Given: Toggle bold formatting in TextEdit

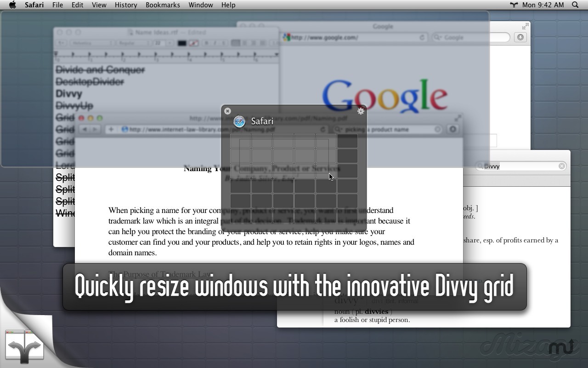Looking at the screenshot, I should pos(206,43).
